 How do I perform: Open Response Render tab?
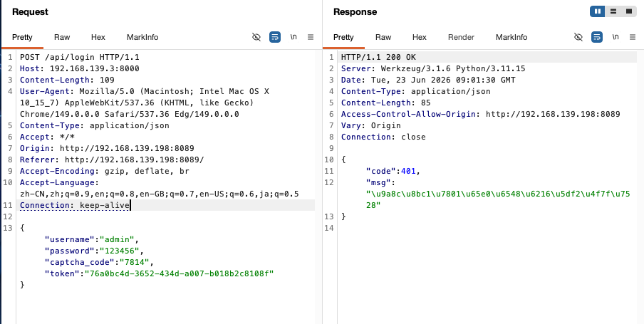click(x=461, y=37)
